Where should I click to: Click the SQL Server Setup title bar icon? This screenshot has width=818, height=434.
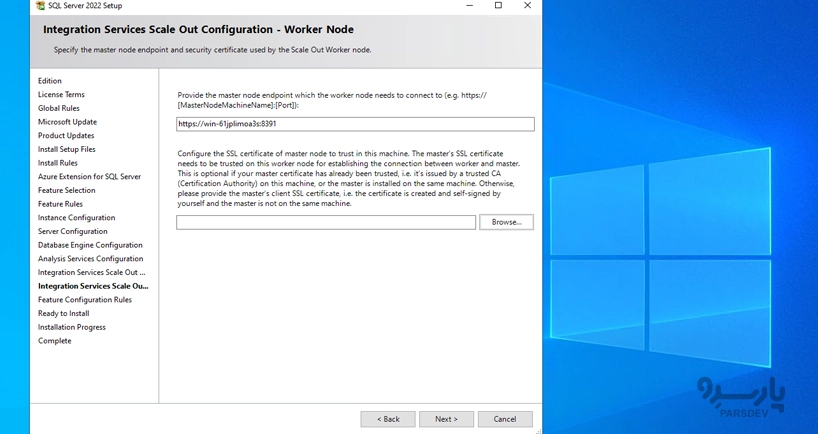click(x=40, y=5)
